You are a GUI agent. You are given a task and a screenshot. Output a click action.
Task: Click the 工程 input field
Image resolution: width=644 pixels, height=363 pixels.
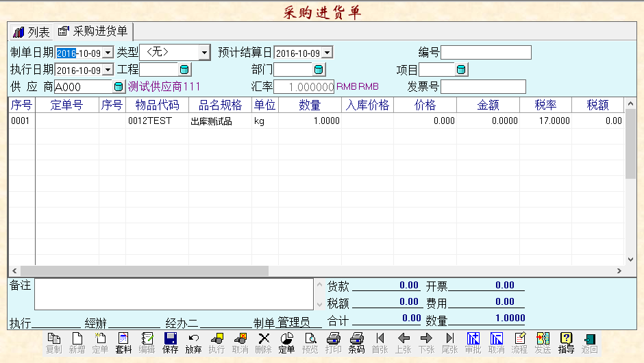click(x=159, y=70)
